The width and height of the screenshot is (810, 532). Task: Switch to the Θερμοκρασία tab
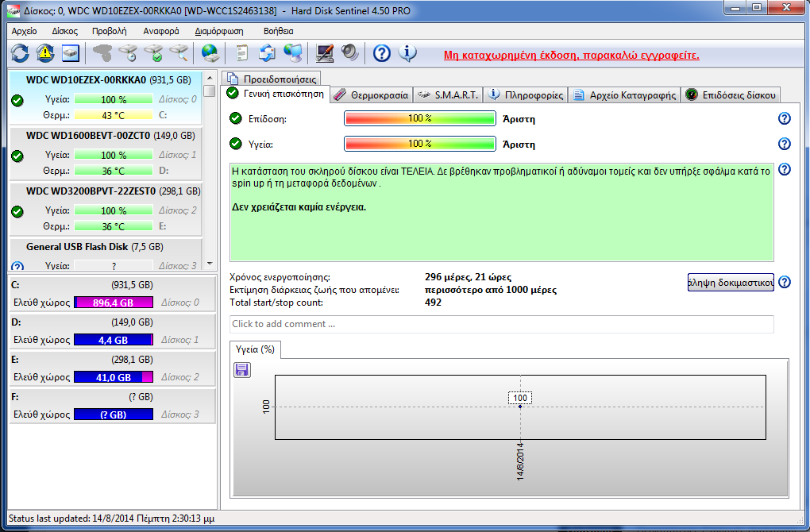point(372,95)
